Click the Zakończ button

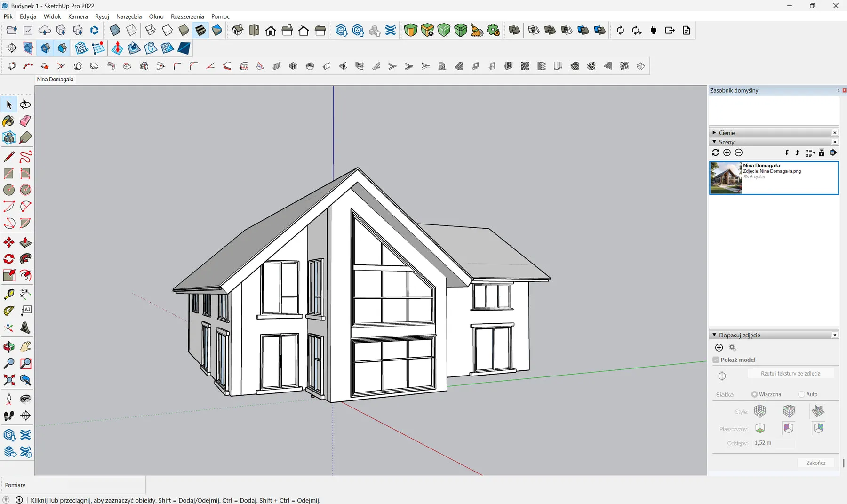point(816,463)
